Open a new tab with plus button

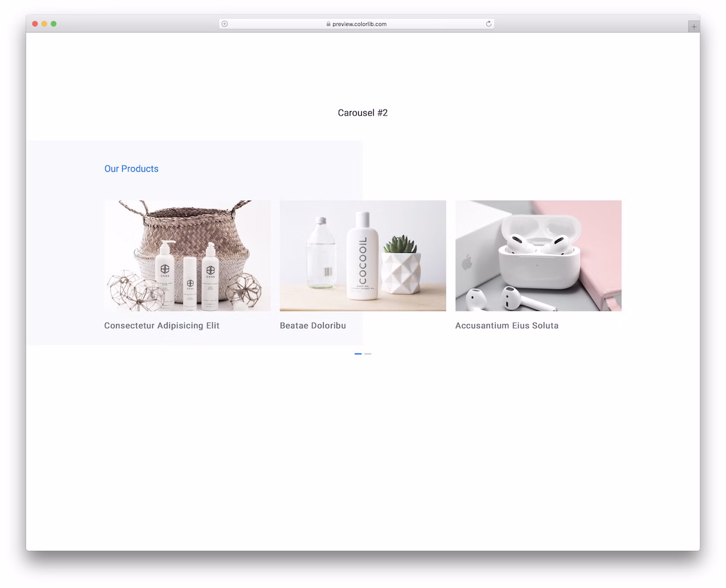point(693,27)
